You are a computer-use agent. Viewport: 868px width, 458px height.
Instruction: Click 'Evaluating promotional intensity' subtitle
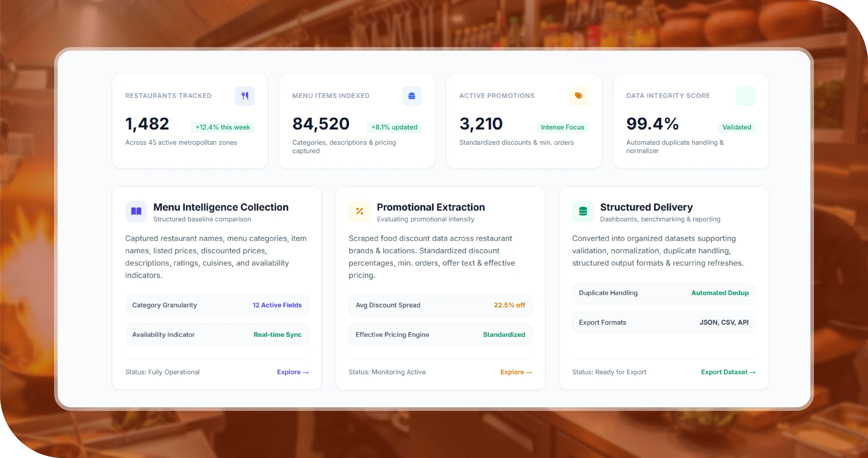425,219
